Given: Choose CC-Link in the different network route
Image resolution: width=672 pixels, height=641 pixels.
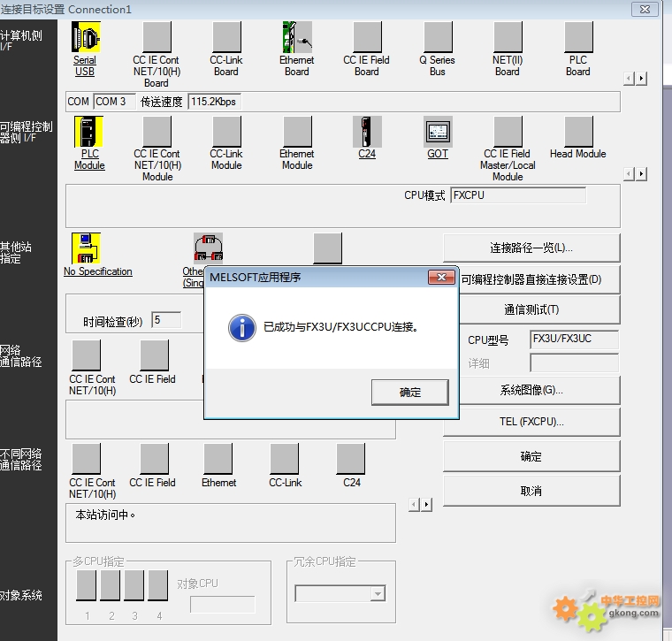Looking at the screenshot, I should click(x=285, y=459).
